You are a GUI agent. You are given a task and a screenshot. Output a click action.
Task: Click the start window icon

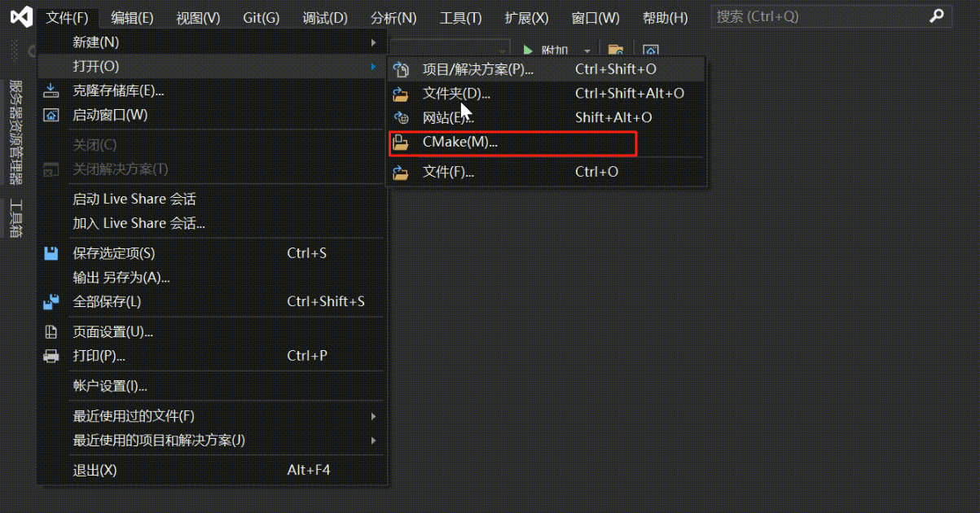coord(51,115)
